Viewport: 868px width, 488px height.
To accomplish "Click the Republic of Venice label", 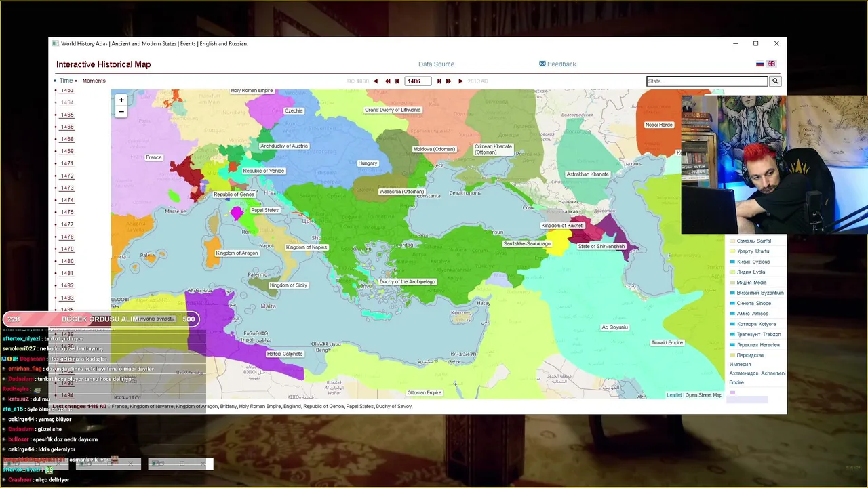I will click(264, 171).
